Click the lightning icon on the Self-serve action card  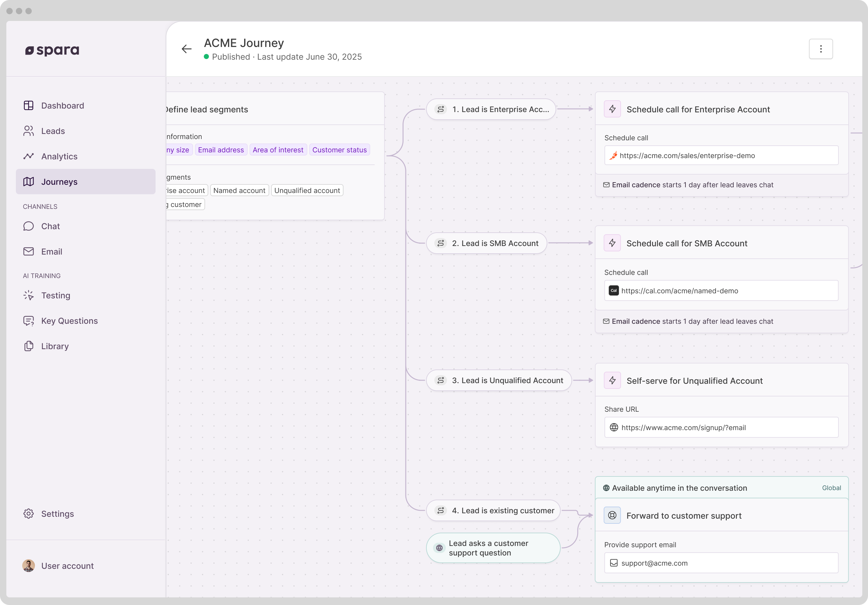[x=612, y=381]
